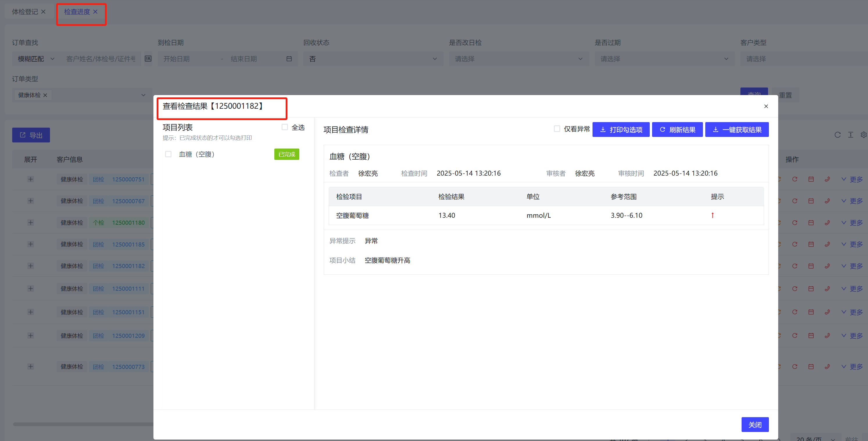Enable the 仅看异常 checkbox
Viewport: 868px width, 441px height.
557,129
